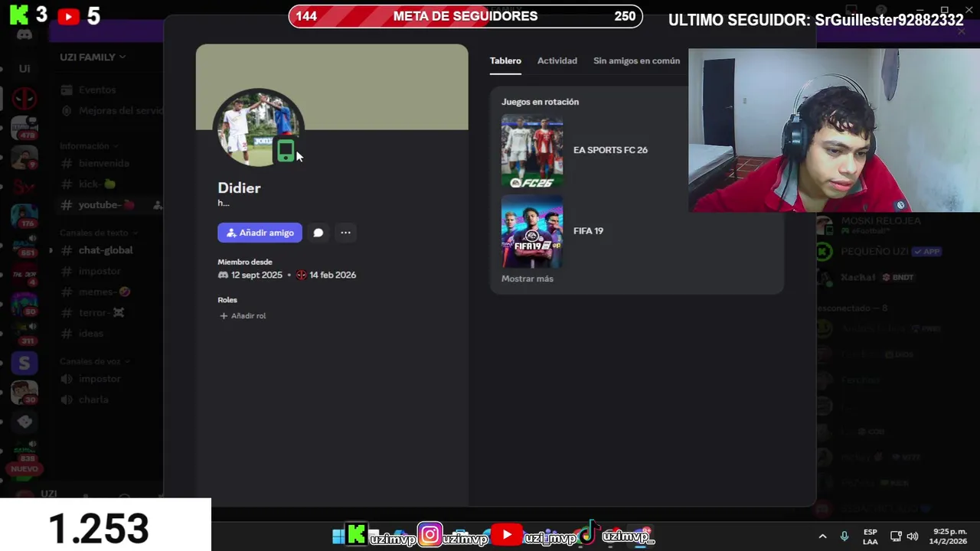980x551 pixels.
Task: Open the Sin amigos en común tab
Action: pyautogui.click(x=636, y=60)
